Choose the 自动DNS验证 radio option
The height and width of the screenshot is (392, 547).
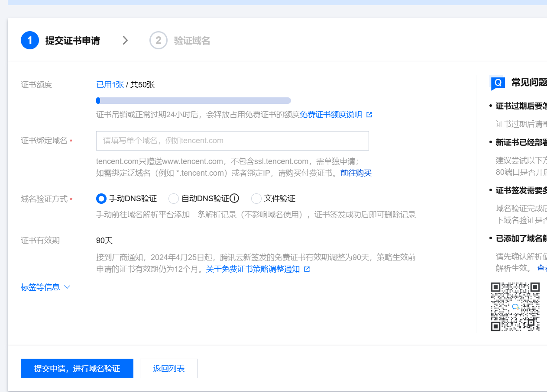[174, 199]
